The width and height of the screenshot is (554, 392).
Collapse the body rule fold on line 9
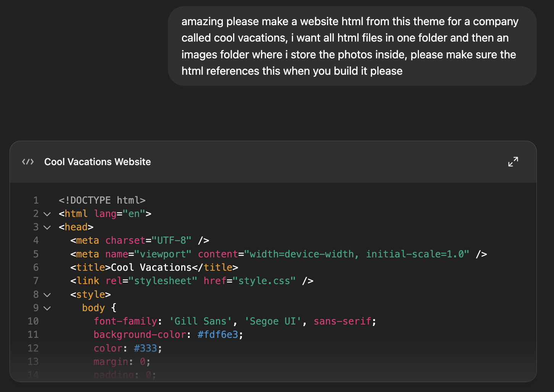pyautogui.click(x=47, y=308)
